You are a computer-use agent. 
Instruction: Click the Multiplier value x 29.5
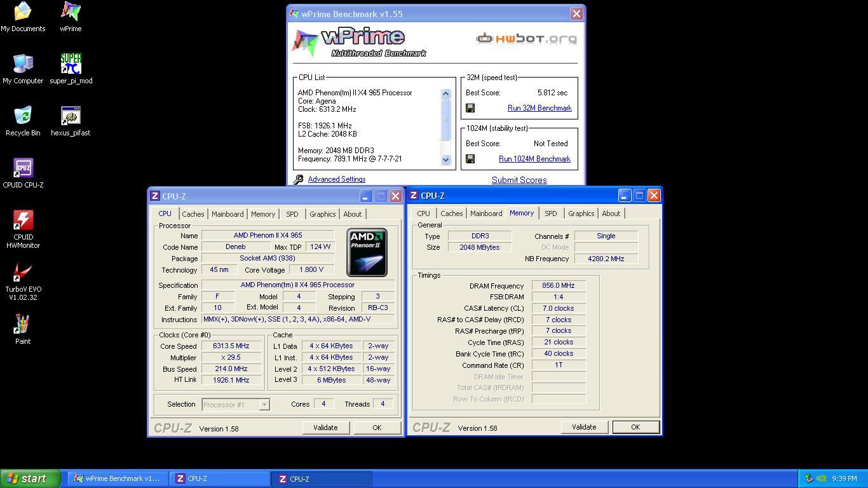[231, 358]
